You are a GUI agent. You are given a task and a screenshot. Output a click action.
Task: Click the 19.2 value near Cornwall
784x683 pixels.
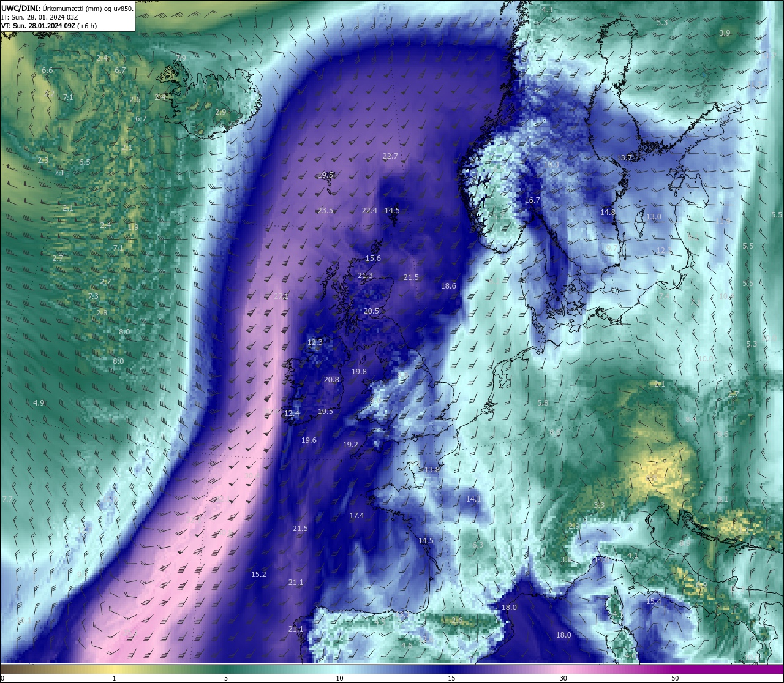coord(350,445)
